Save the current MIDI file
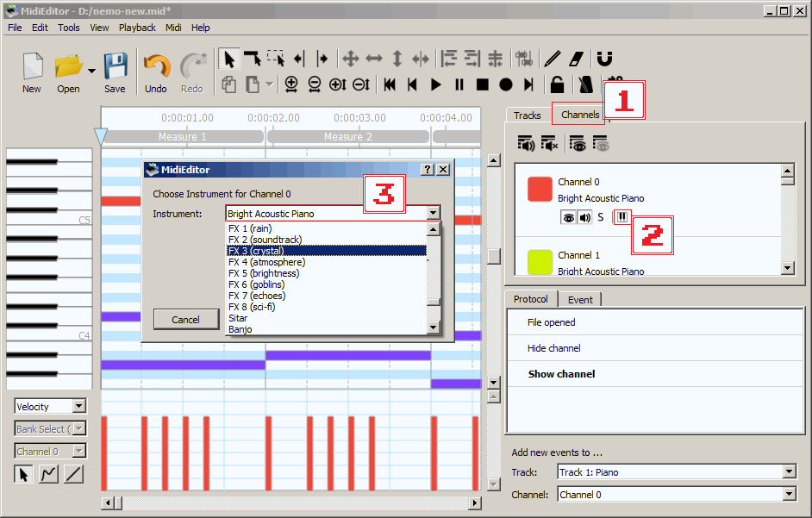 [115, 72]
